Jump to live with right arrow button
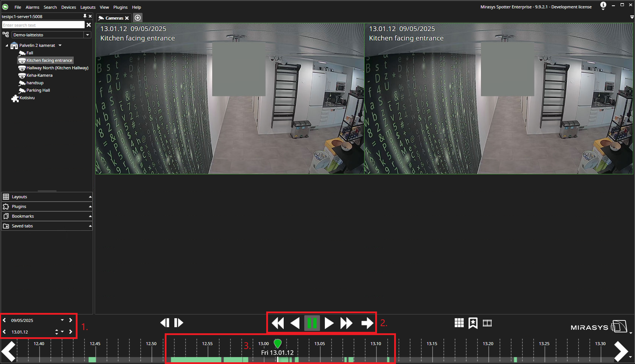635x364 pixels. click(367, 323)
